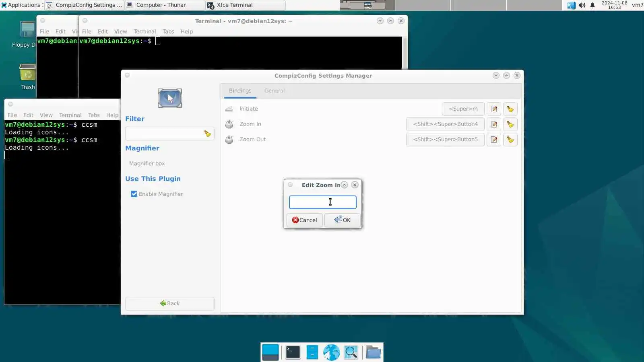The image size is (644, 362).
Task: Click the date and time clock
Action: click(614, 5)
